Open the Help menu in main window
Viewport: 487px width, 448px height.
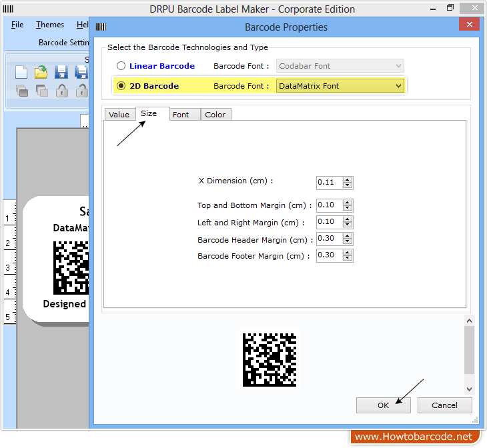(x=83, y=25)
